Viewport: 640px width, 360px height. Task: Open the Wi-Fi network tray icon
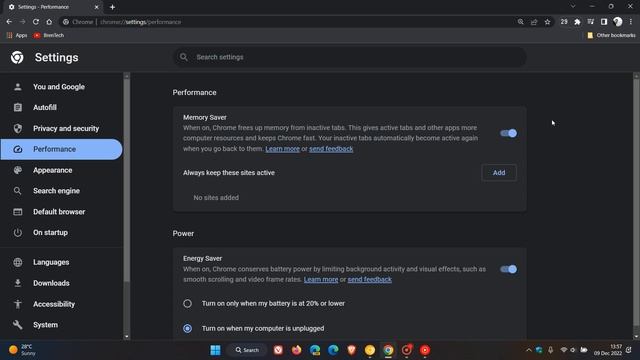564,350
